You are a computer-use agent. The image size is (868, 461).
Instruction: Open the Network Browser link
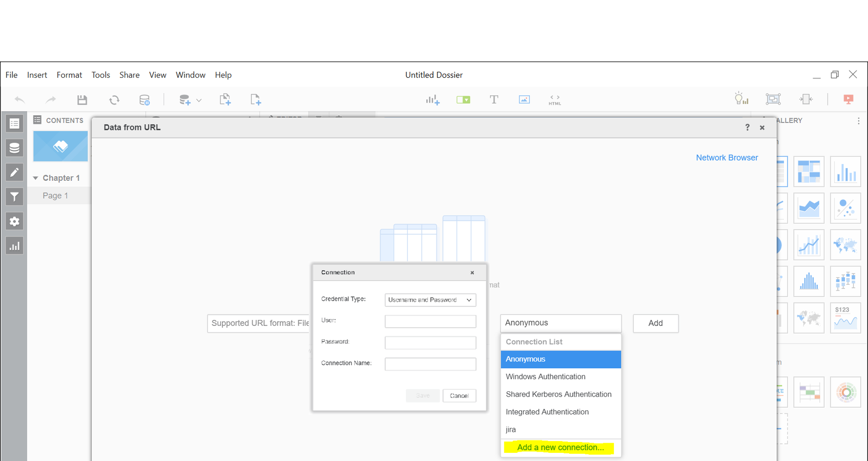(x=727, y=158)
